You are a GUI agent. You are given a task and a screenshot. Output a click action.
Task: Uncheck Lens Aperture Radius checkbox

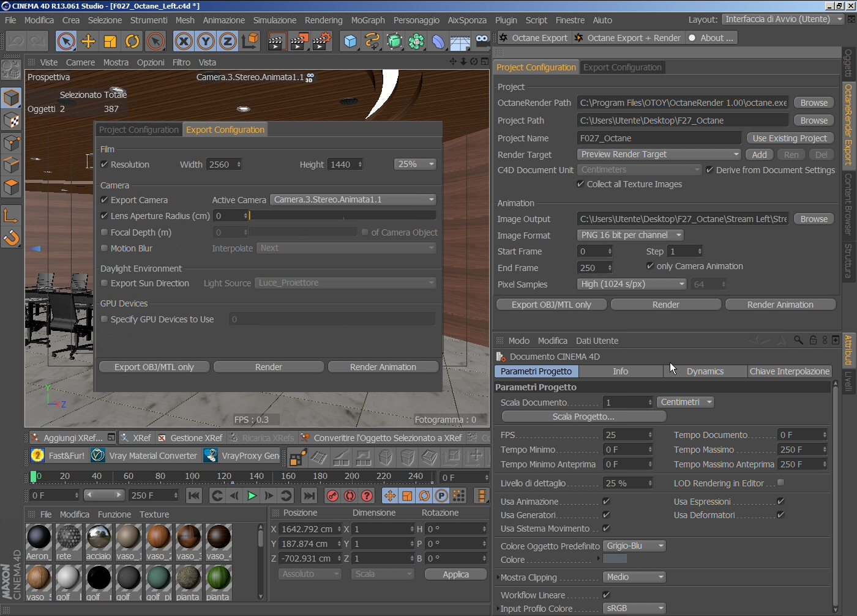click(104, 216)
